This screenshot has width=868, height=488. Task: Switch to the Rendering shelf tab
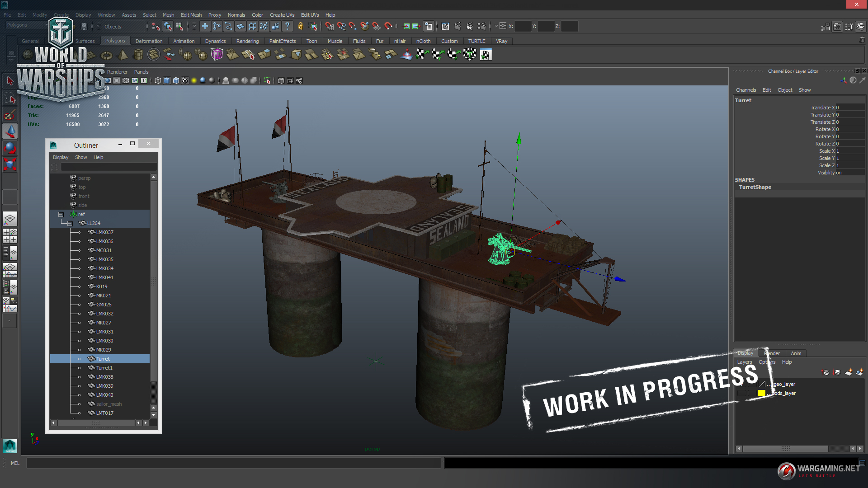pyautogui.click(x=247, y=41)
